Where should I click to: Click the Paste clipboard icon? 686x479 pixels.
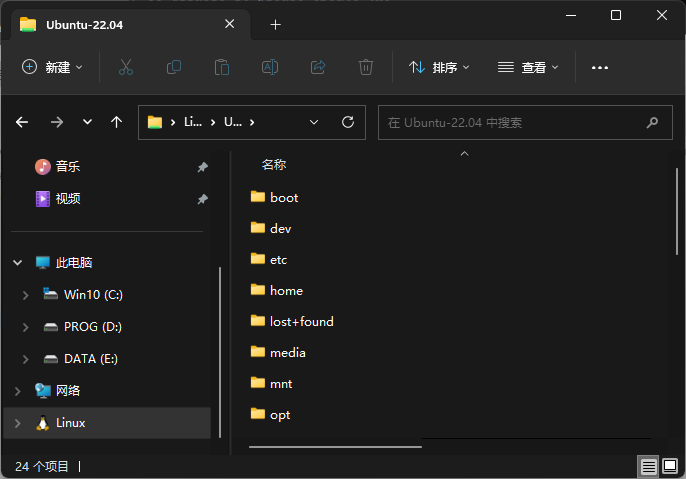(x=222, y=67)
